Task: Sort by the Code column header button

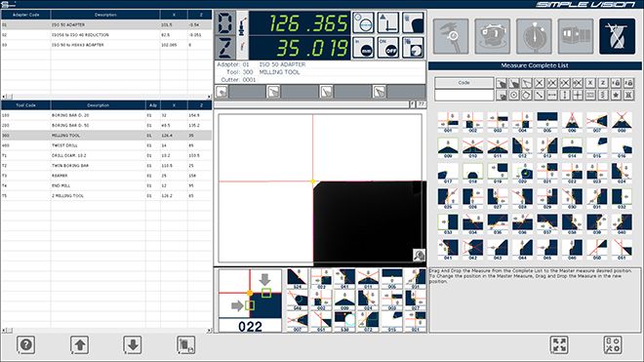Action: pos(464,83)
